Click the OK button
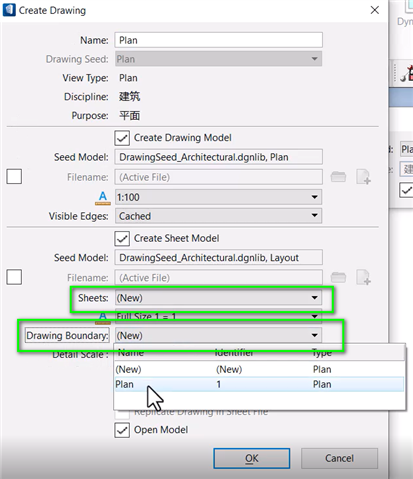 (252, 458)
